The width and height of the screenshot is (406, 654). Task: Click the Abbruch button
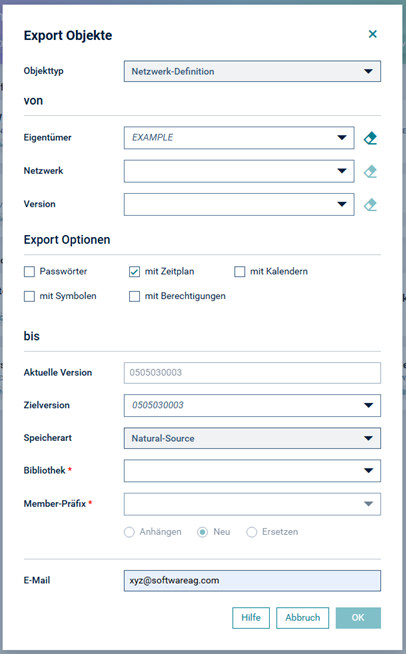[303, 618]
